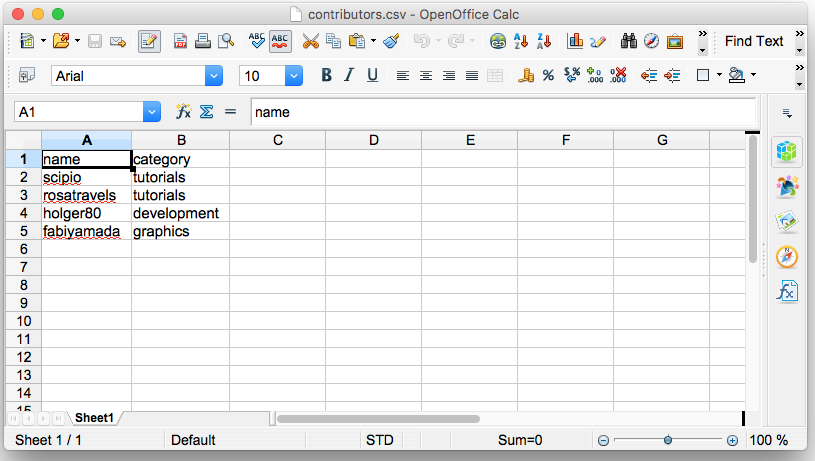The width and height of the screenshot is (815, 461).
Task: Toggle Underline formatting
Action: coord(372,75)
